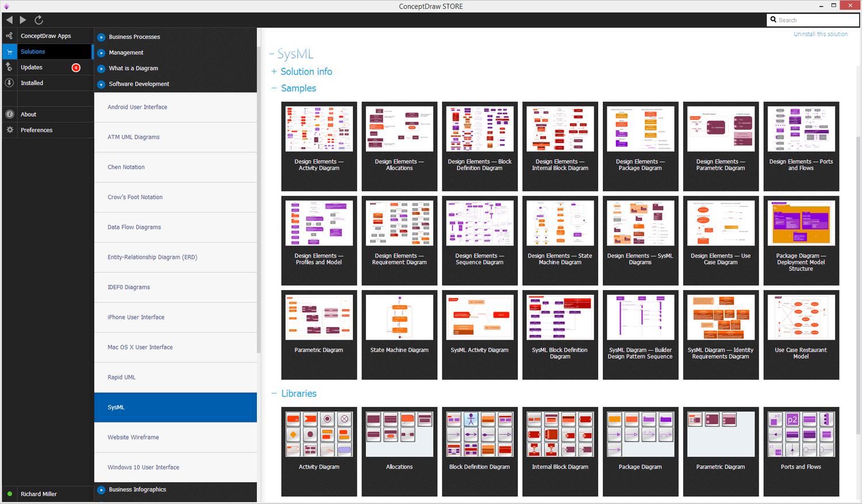Select Chen Notation solution

tap(175, 167)
